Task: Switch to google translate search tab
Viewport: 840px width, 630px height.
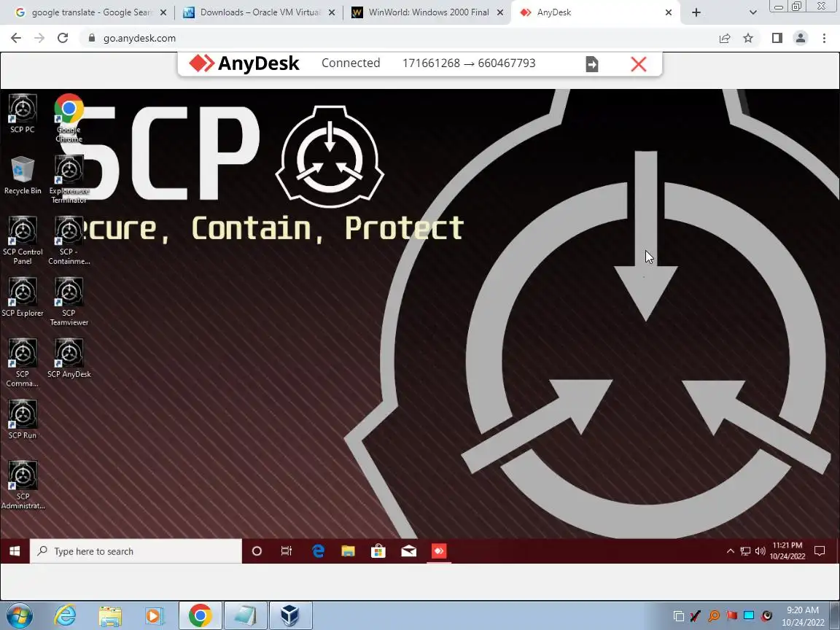Action: [x=91, y=12]
